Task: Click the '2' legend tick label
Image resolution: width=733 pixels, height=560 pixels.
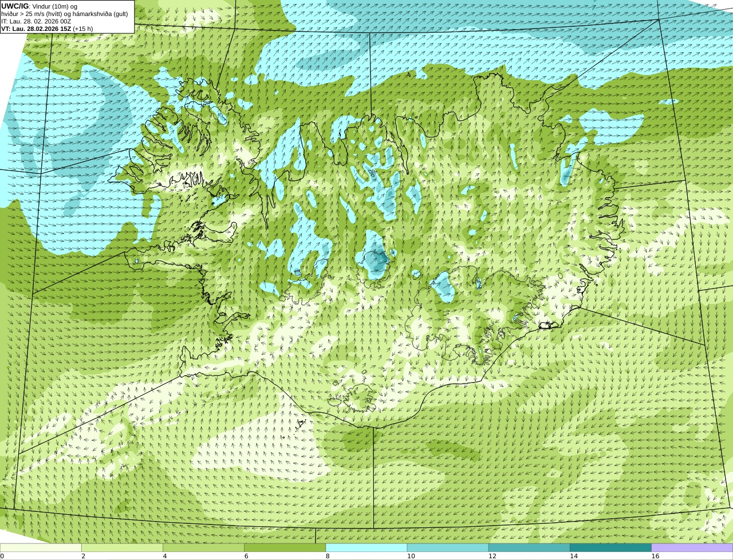Action: (x=83, y=556)
